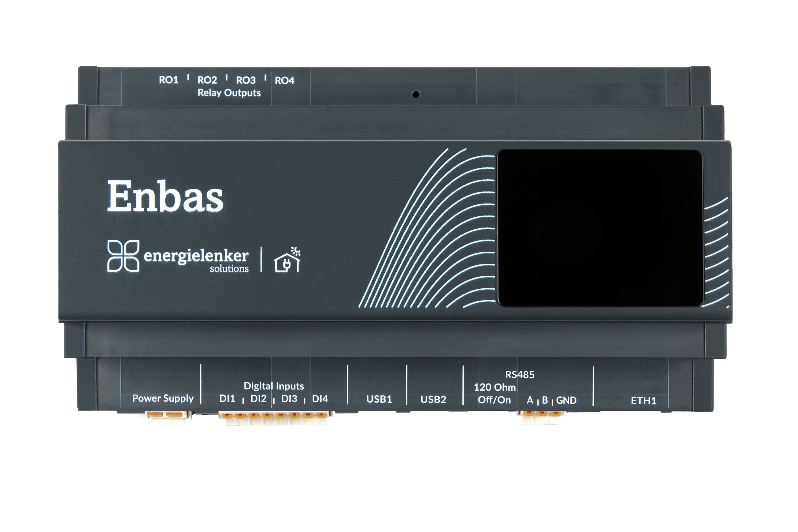
Task: Click the Enbas product name
Action: click(x=165, y=196)
